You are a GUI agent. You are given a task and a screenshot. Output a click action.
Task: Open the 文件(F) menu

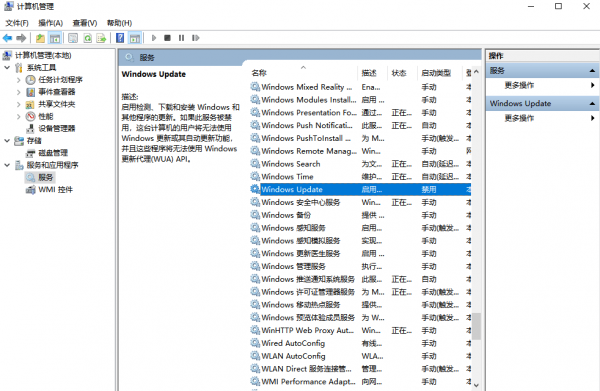pos(17,23)
